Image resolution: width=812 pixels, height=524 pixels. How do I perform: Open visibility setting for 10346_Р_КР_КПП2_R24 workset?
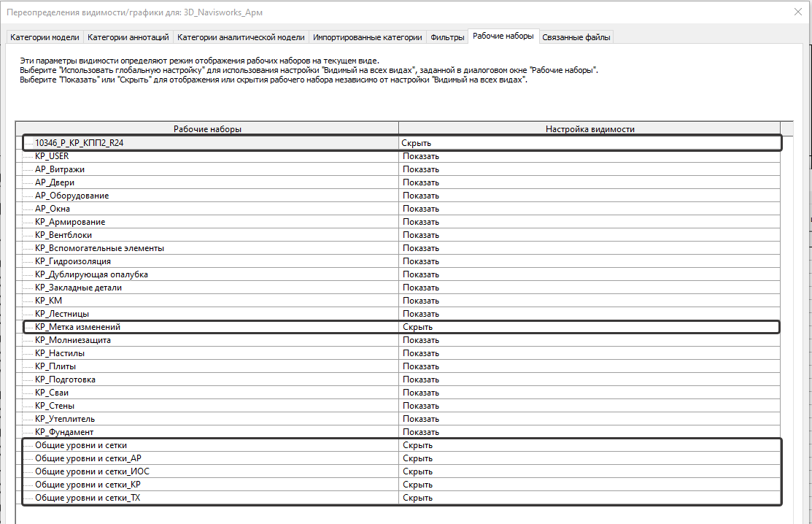588,143
